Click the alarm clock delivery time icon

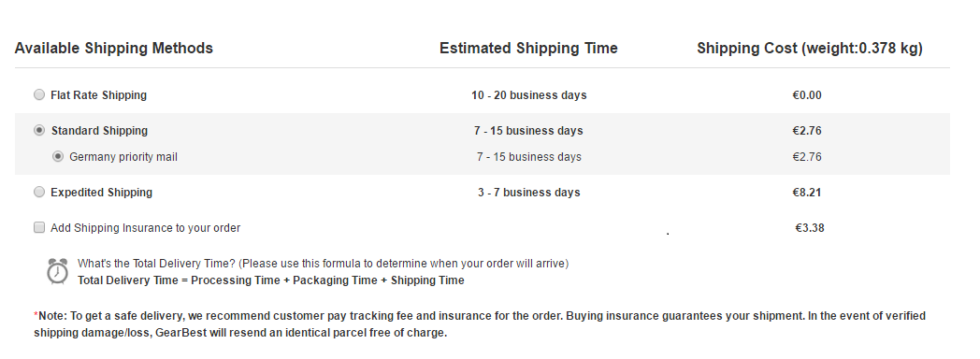pos(57,272)
